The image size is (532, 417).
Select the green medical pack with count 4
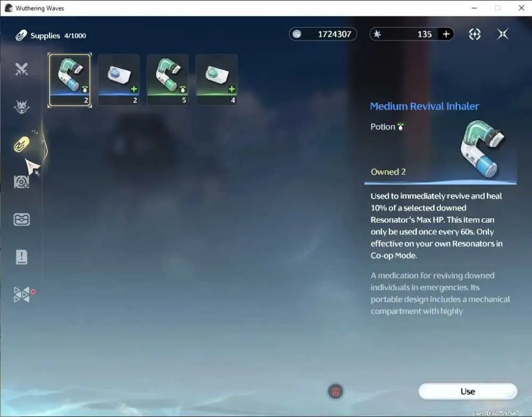217,80
